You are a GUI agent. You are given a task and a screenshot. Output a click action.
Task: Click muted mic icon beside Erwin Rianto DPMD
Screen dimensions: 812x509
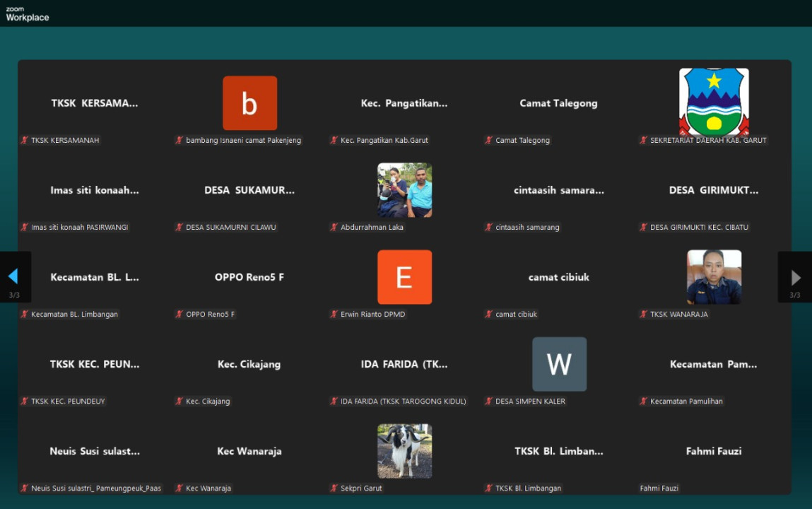pos(334,314)
